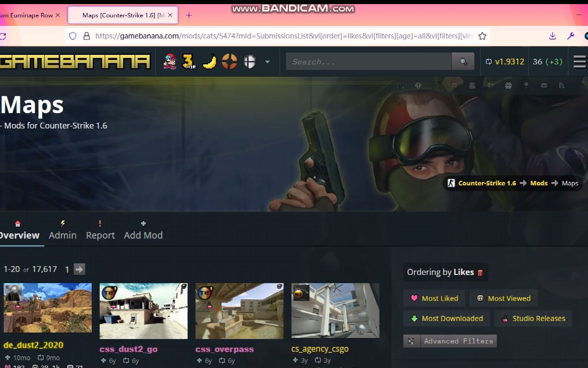Open the de_dust2_2020 title link
The image size is (588, 368).
click(x=33, y=345)
